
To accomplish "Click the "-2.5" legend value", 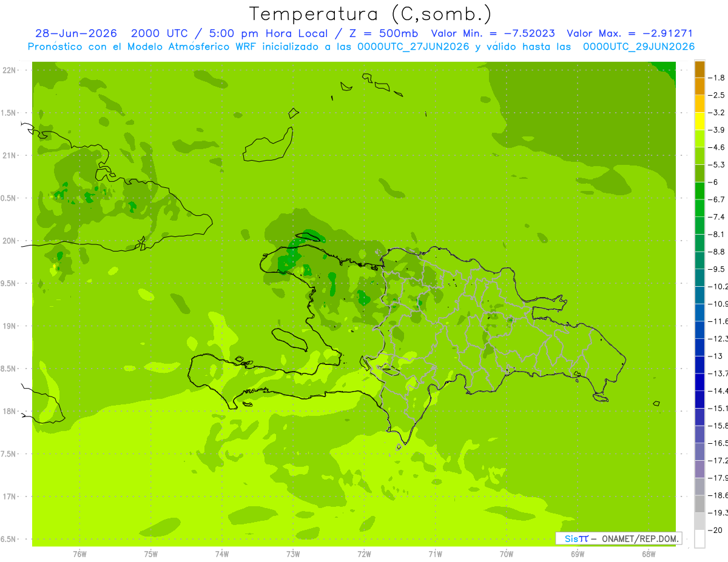I will click(x=718, y=95).
